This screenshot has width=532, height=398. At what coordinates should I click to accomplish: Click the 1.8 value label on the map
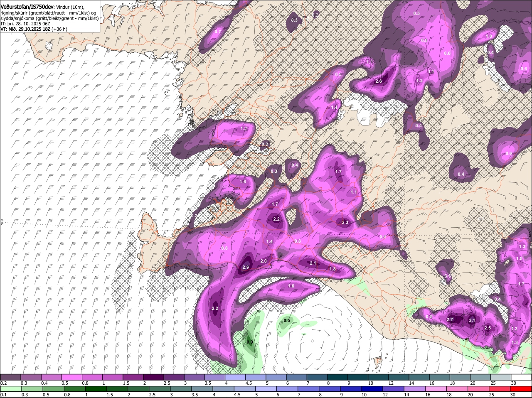point(332,269)
